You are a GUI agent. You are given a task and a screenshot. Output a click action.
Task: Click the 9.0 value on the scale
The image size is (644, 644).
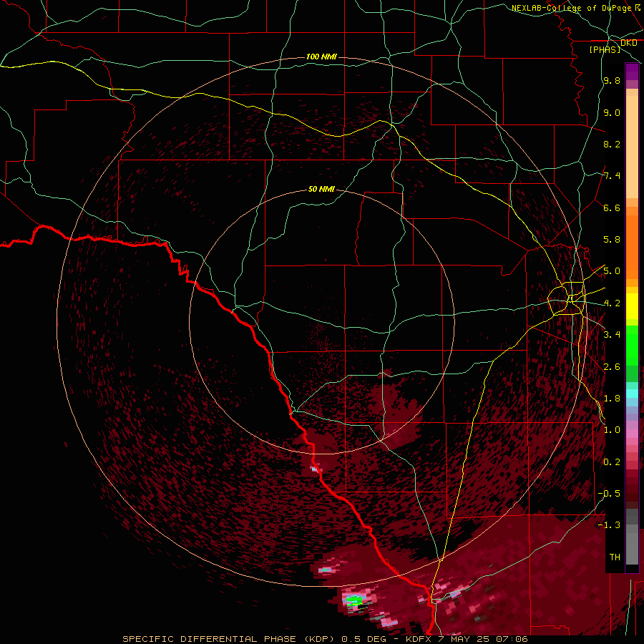[612, 112]
